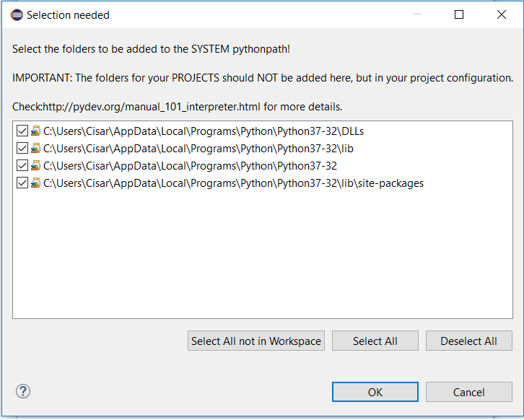Dismiss dialog with the Cancel button

[468, 392]
